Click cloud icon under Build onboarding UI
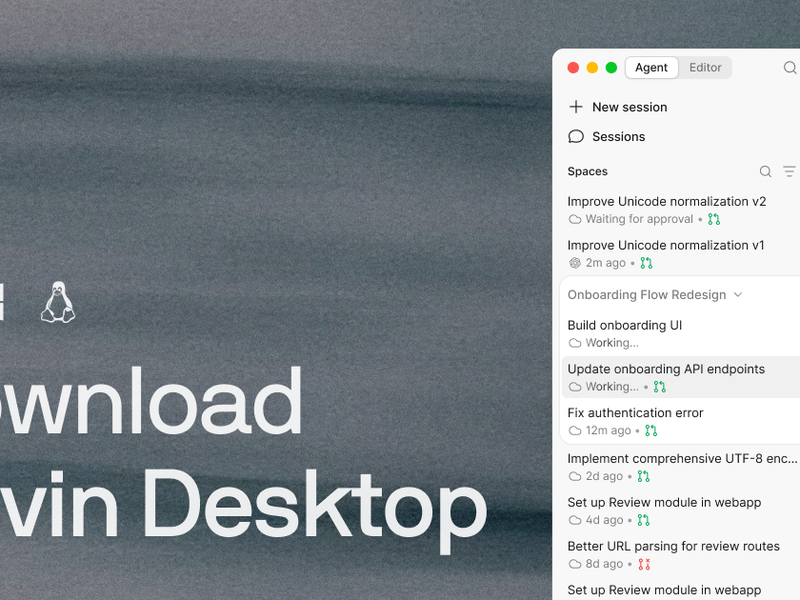 (575, 343)
